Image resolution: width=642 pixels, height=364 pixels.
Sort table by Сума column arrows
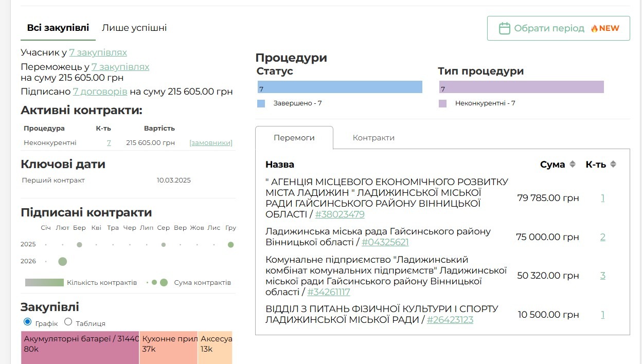pos(572,165)
